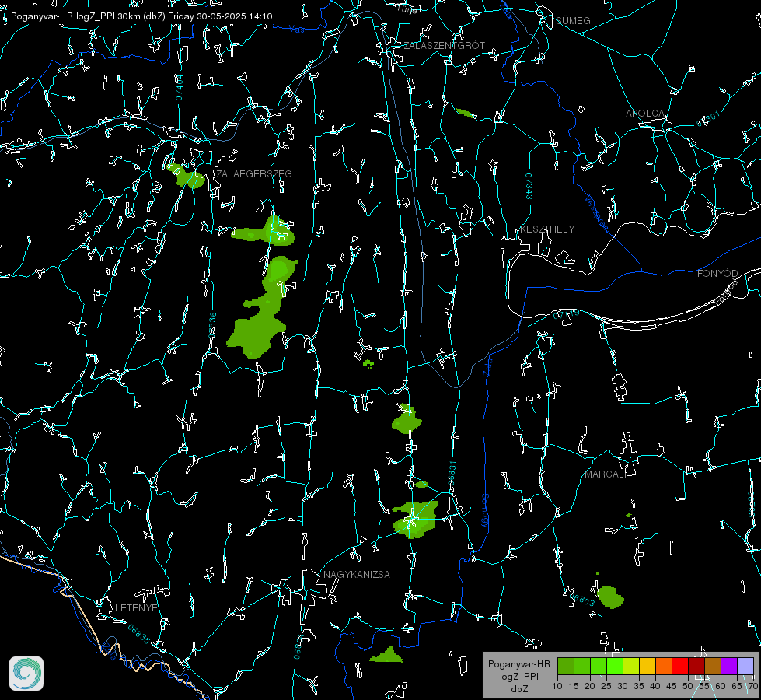Click the LETENYE city label

(x=136, y=608)
